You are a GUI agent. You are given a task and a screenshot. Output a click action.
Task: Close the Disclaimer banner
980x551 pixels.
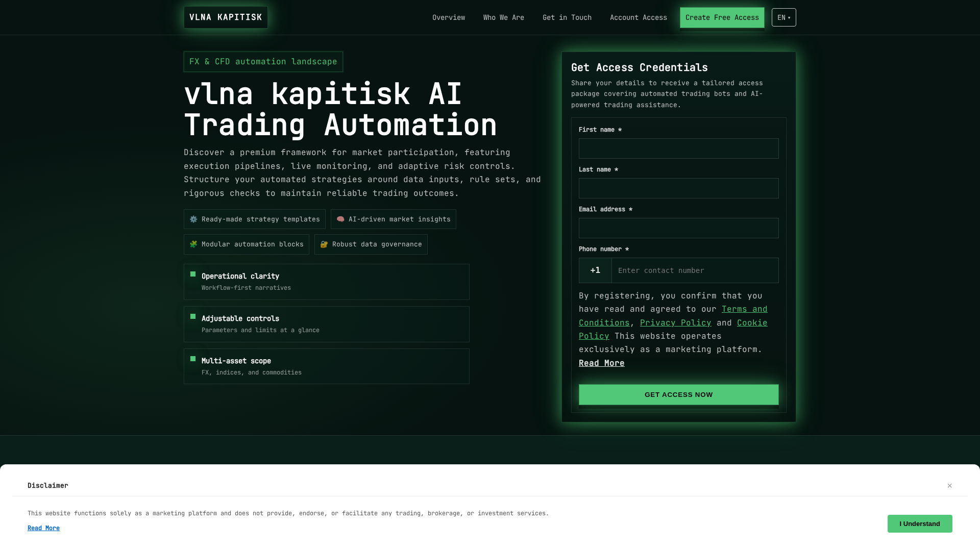(x=950, y=486)
